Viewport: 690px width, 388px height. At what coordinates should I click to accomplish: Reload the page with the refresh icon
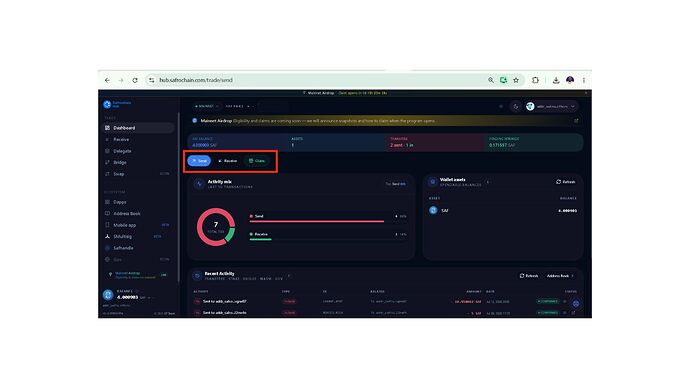135,80
